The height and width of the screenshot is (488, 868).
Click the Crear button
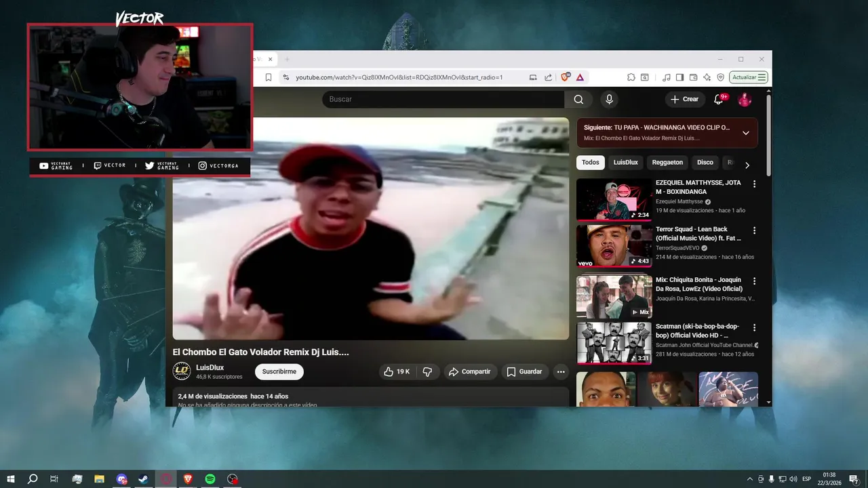[685, 100]
